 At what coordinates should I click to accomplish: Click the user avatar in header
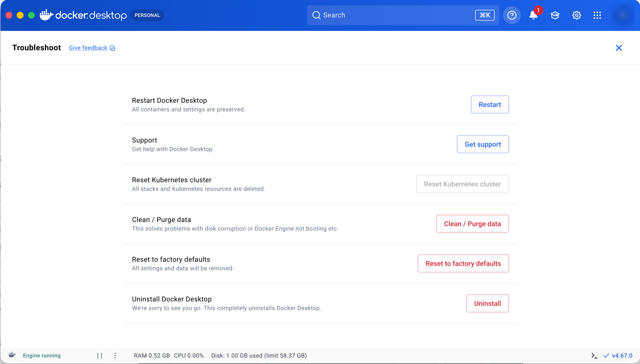tap(623, 15)
